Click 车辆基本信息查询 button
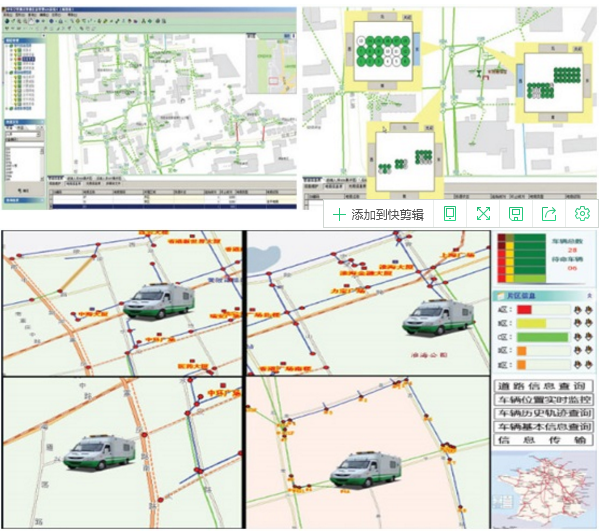The height and width of the screenshot is (532, 600). (544, 426)
